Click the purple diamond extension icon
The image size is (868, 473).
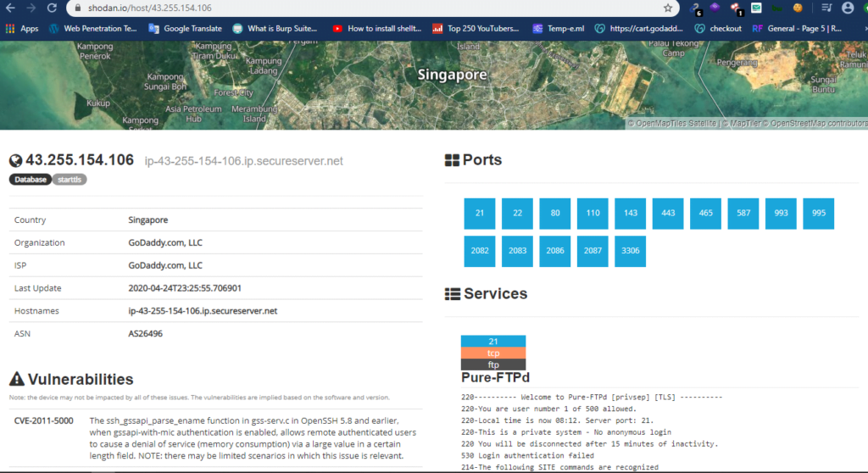click(715, 8)
